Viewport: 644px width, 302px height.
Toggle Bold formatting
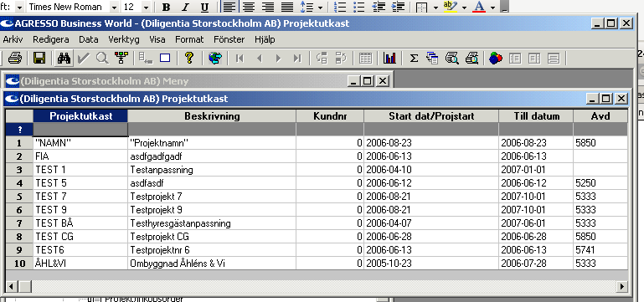pos(166,7)
